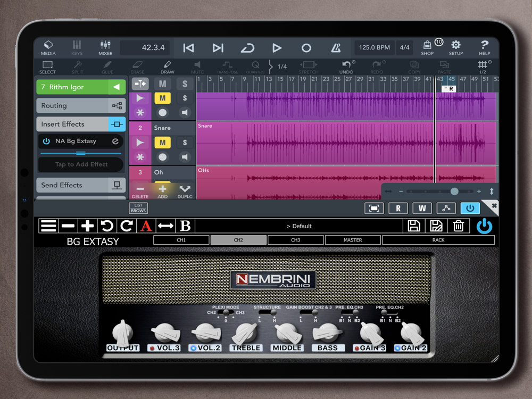Choose the Draw pencil tool
The width and height of the screenshot is (532, 399).
point(167,67)
